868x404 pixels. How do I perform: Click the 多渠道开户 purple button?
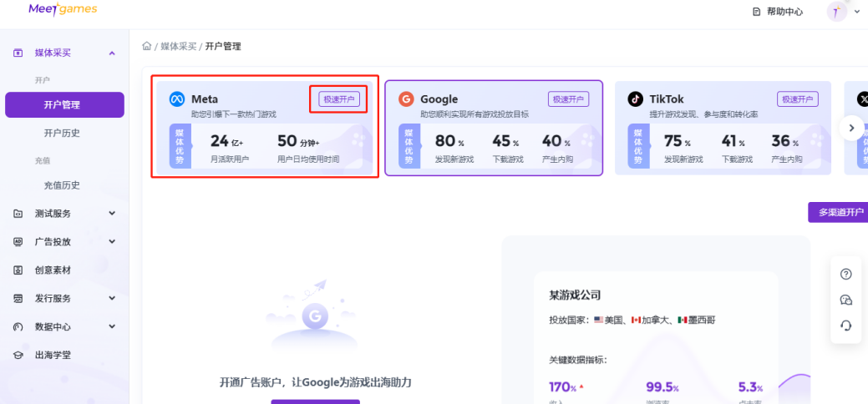point(837,212)
